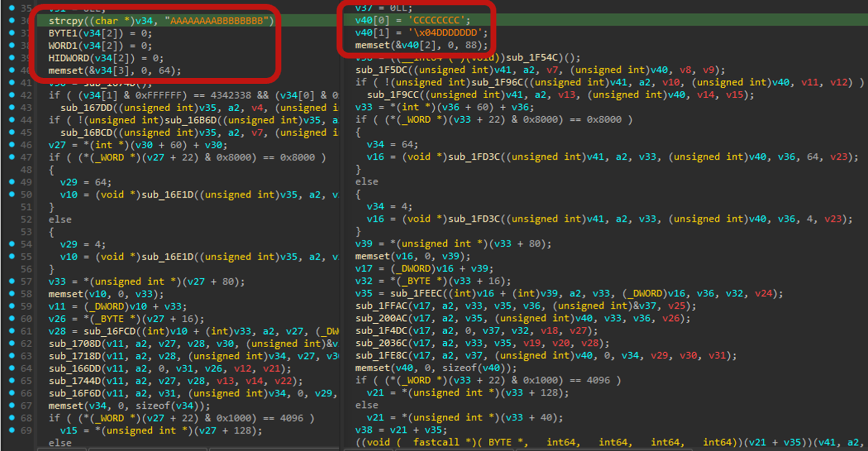Click the "AAAAAAAABBBBBBBB" string in strcpy

219,21
